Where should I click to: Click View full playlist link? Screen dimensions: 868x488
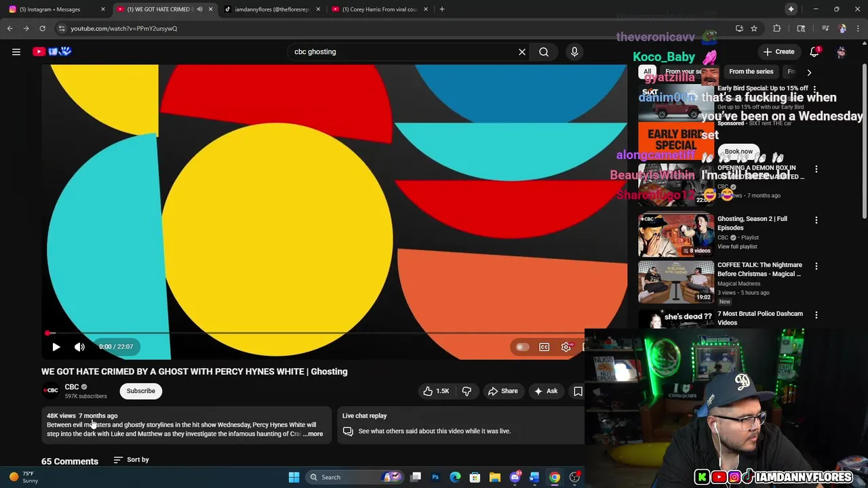tap(737, 247)
